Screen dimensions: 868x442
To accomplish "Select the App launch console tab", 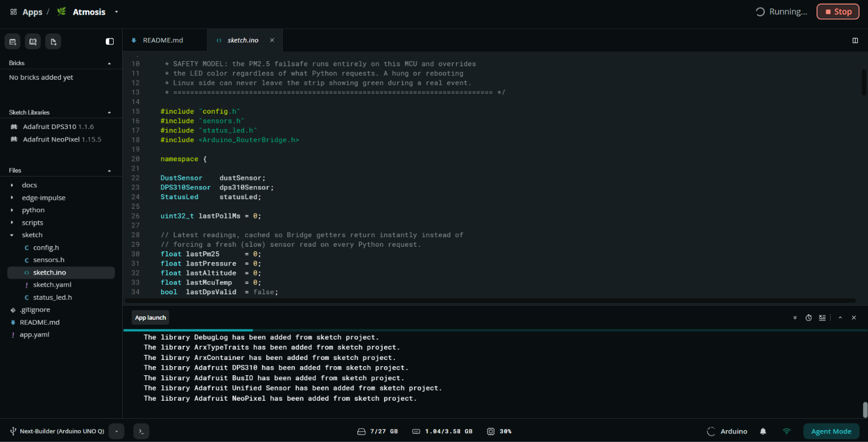I will tap(150, 317).
